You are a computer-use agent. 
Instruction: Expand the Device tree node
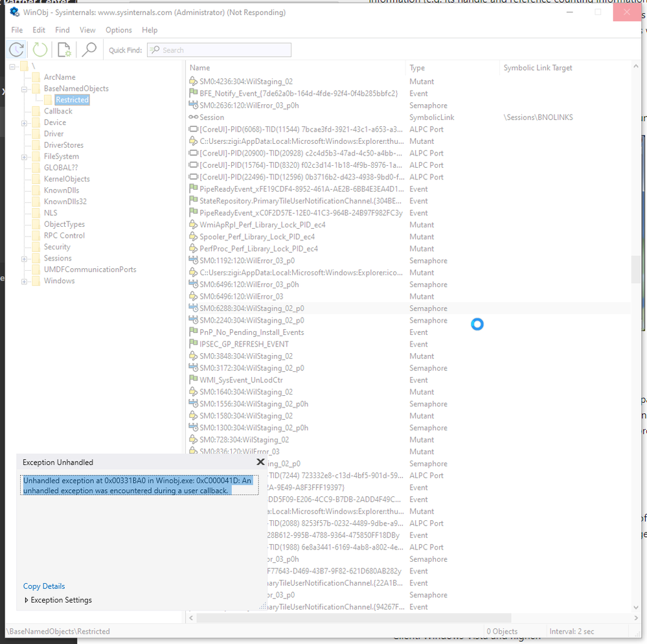click(x=25, y=123)
